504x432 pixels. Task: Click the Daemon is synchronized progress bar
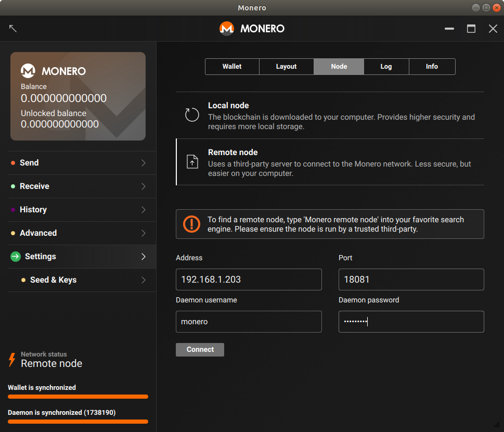pos(78,422)
